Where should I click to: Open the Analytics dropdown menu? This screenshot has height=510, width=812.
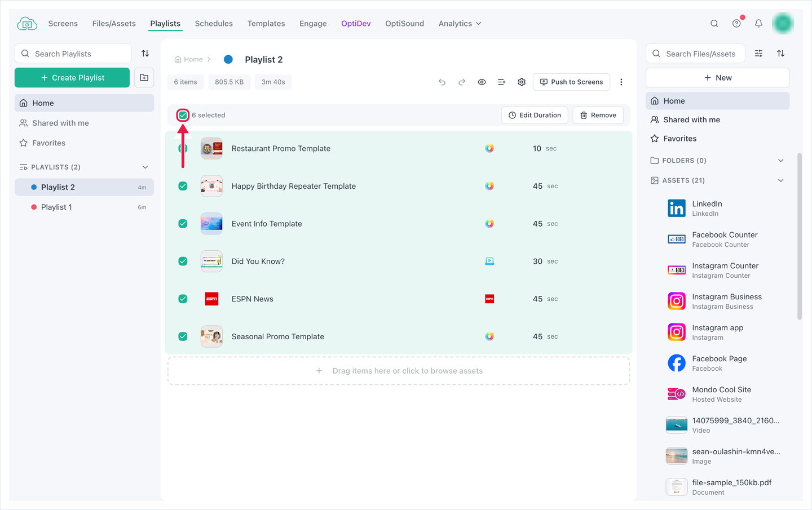click(460, 24)
